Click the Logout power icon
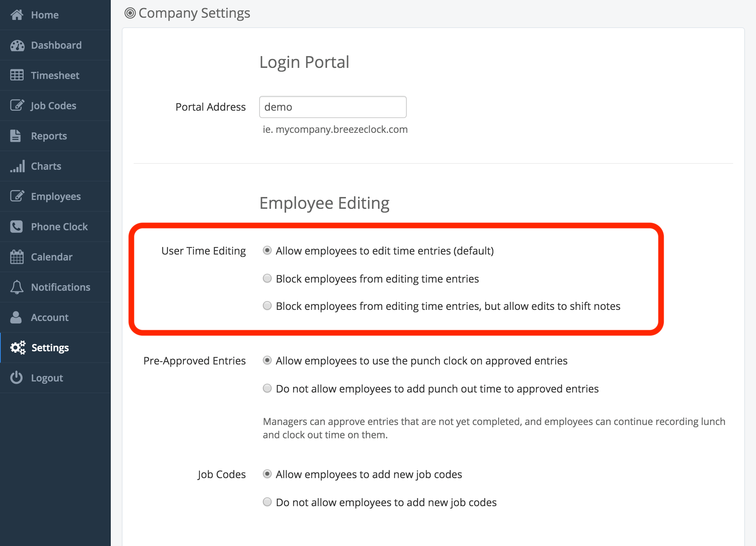The height and width of the screenshot is (546, 756). pos(17,378)
